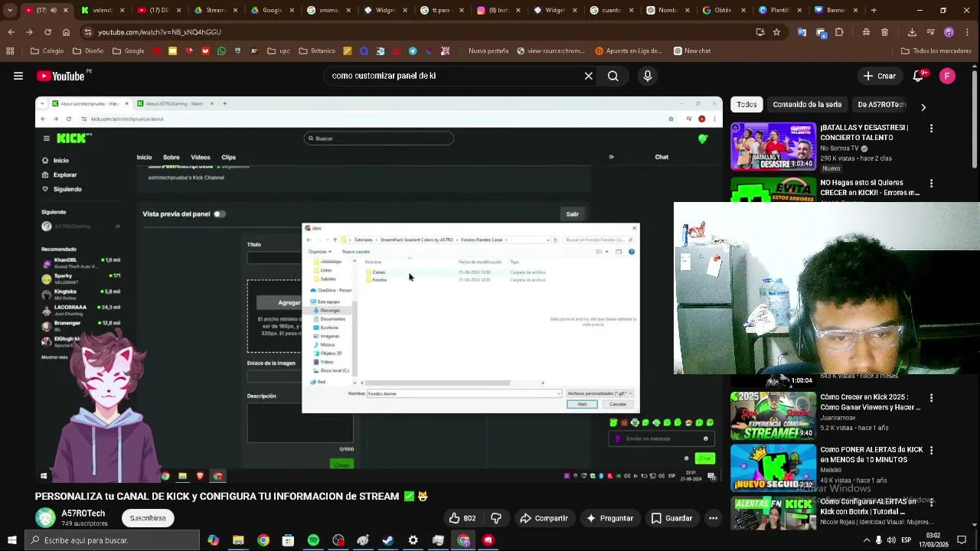Screen dimensions: 980x551
Task: Open YouTube notifications bell
Action: point(918,76)
